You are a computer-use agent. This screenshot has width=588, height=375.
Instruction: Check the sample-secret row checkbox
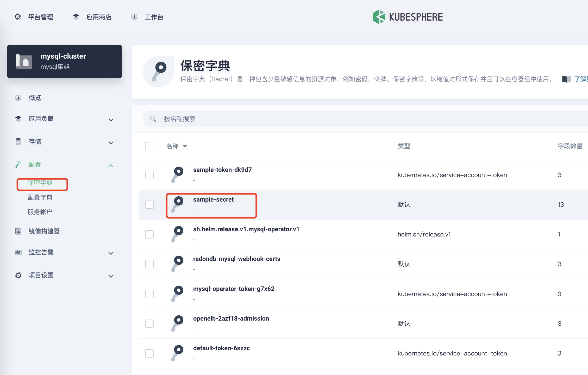coord(149,205)
